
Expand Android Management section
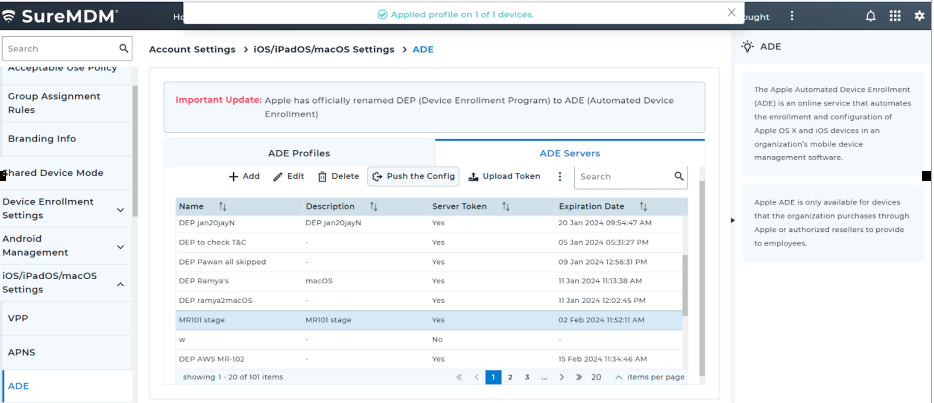point(120,246)
